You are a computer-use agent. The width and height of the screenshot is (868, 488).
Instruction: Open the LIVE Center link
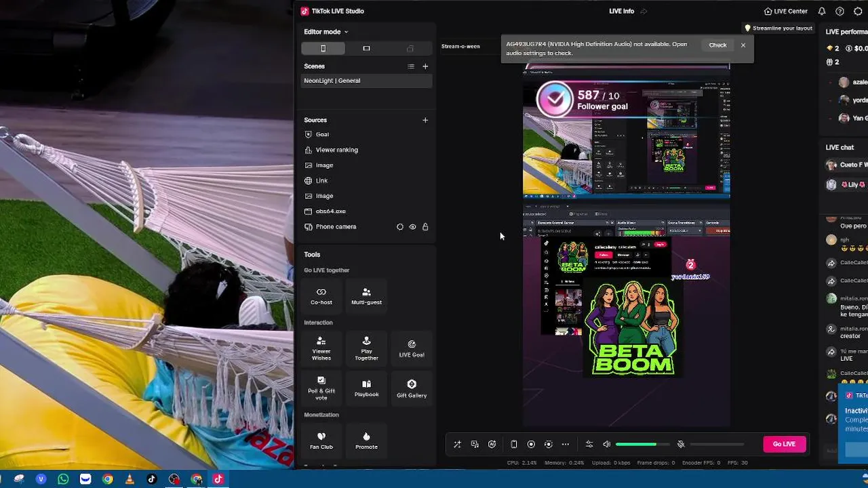785,12
